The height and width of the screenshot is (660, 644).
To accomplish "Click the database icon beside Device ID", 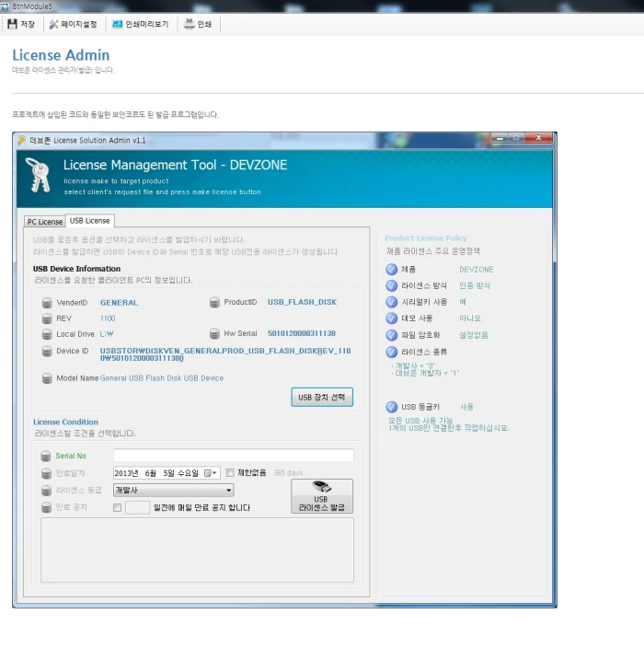I will pyautogui.click(x=47, y=351).
